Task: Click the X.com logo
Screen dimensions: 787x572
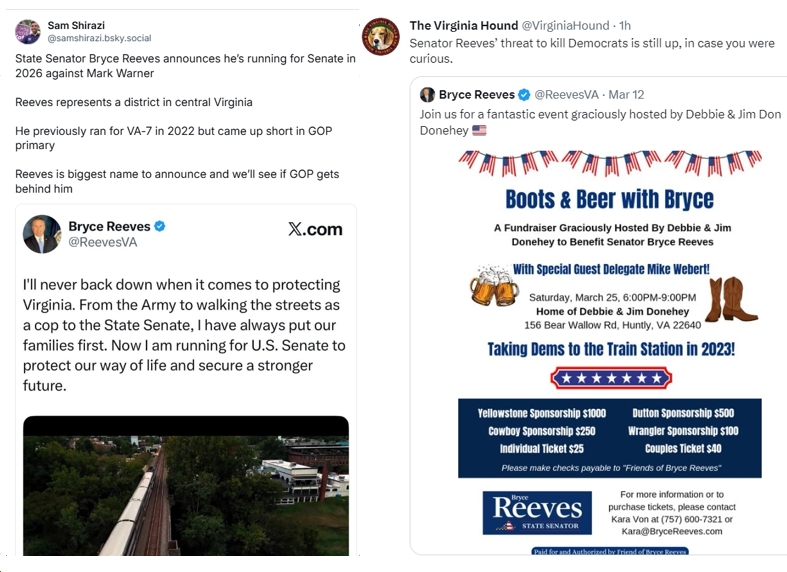Action: coord(315,229)
